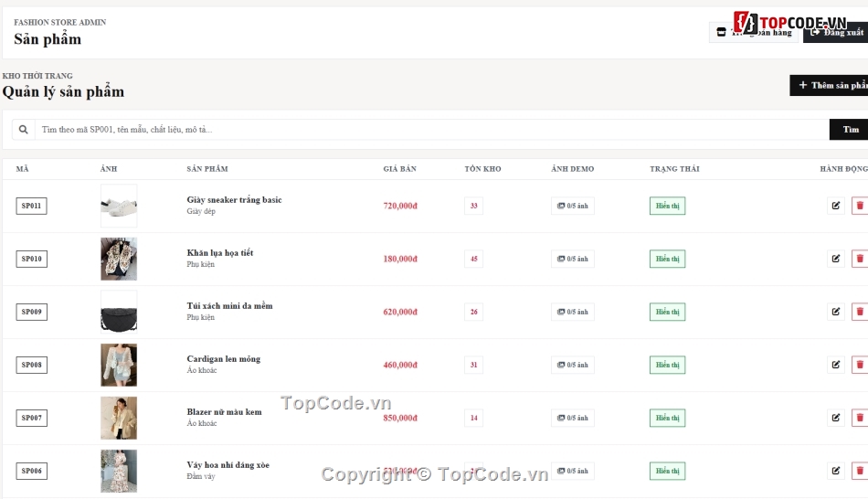
Task: Click the floral dress thumbnail of SP006
Action: coord(119,471)
